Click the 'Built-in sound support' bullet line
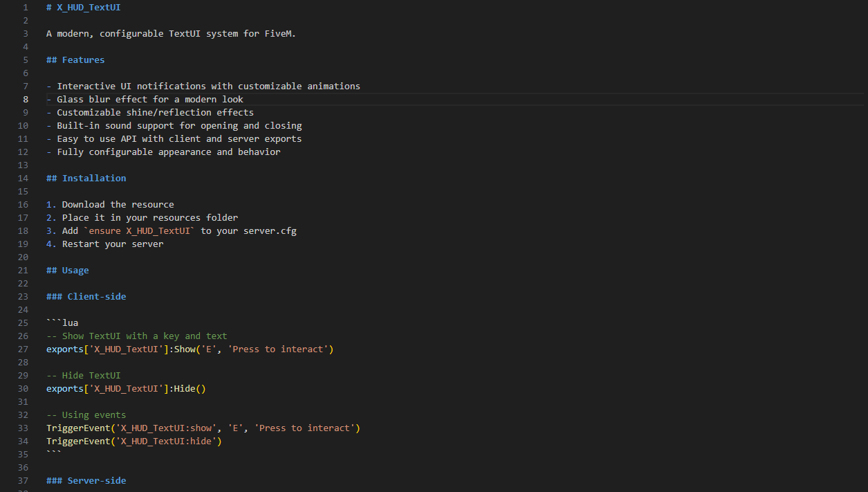 174,125
